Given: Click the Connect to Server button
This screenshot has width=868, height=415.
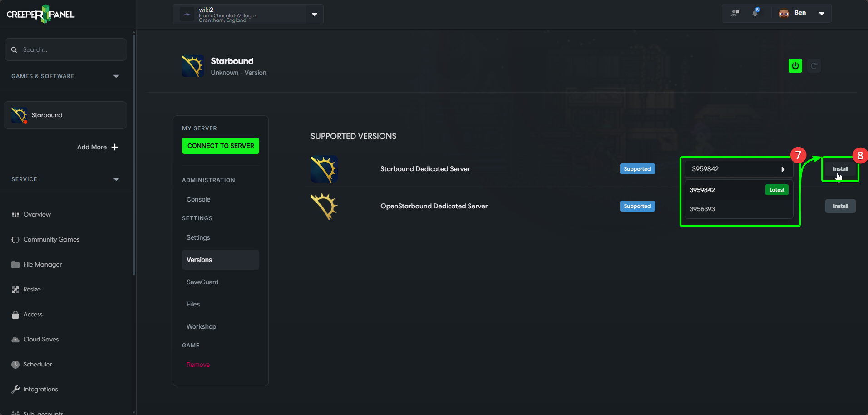Looking at the screenshot, I should (x=221, y=146).
